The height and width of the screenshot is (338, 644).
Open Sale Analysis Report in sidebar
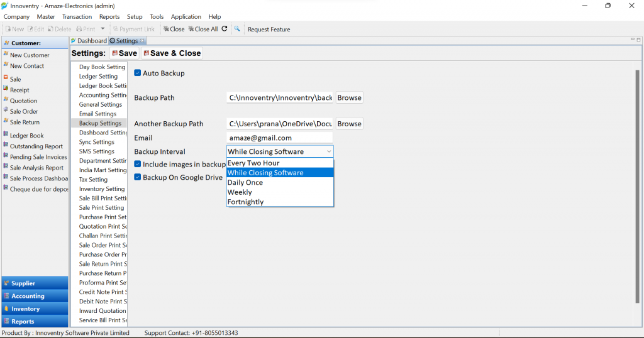point(36,167)
